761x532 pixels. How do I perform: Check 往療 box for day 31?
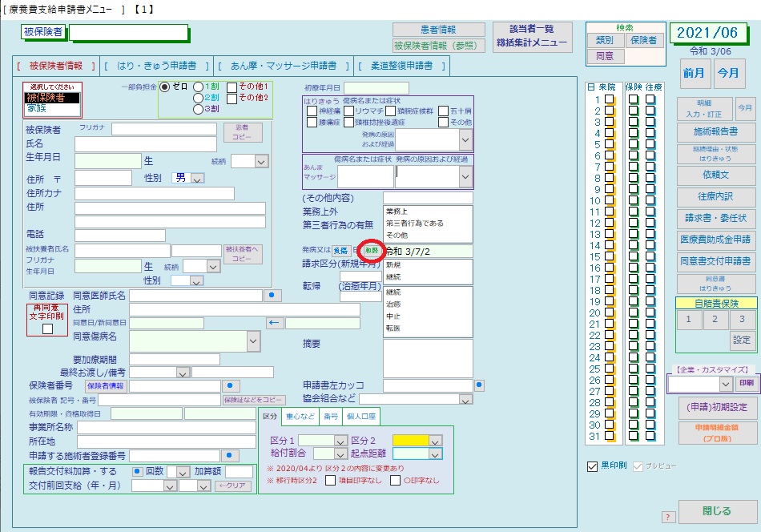(650, 436)
